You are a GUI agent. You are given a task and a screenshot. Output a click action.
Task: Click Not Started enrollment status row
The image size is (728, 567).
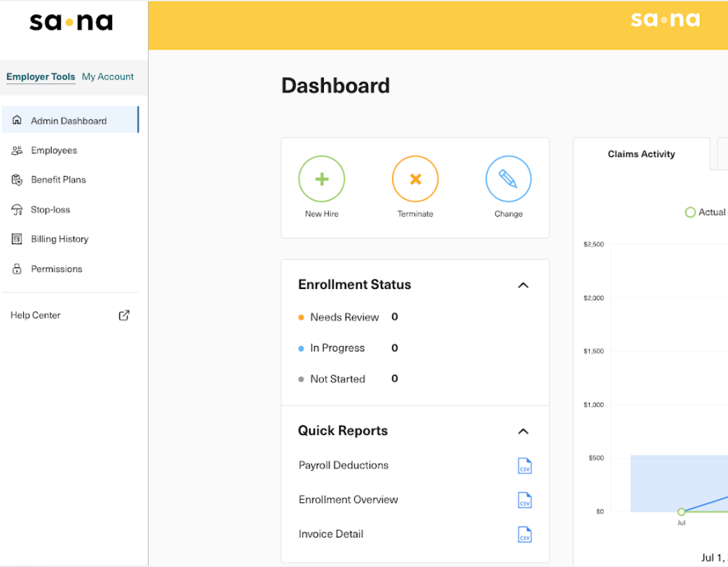coord(348,379)
